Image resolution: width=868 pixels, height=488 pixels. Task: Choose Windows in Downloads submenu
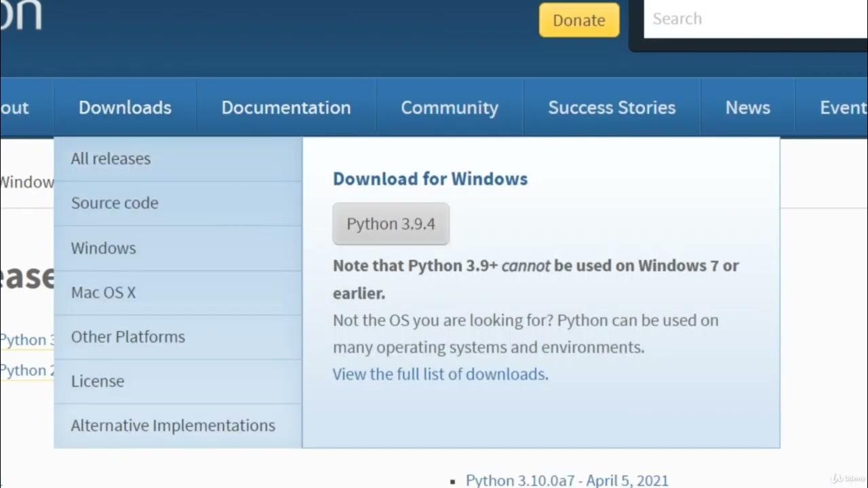pyautogui.click(x=178, y=248)
